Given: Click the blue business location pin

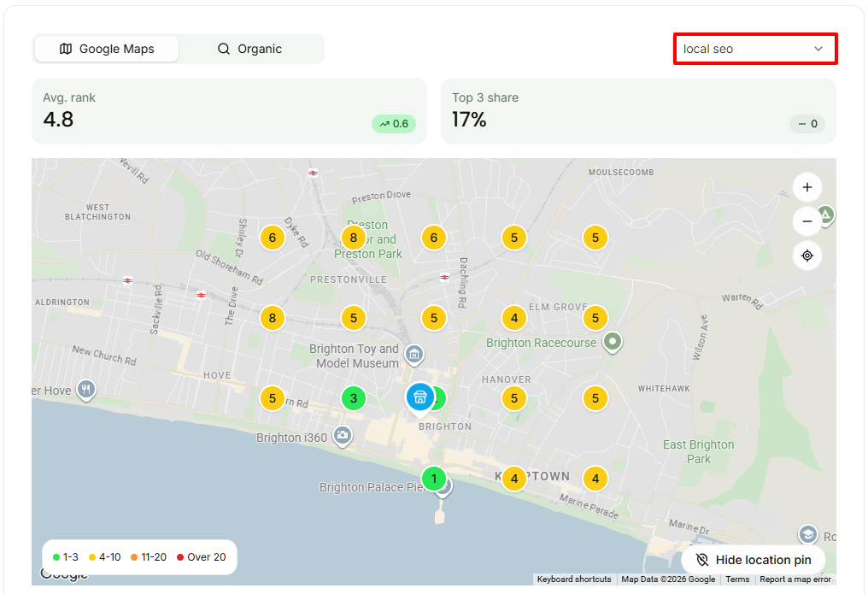Looking at the screenshot, I should (x=419, y=398).
